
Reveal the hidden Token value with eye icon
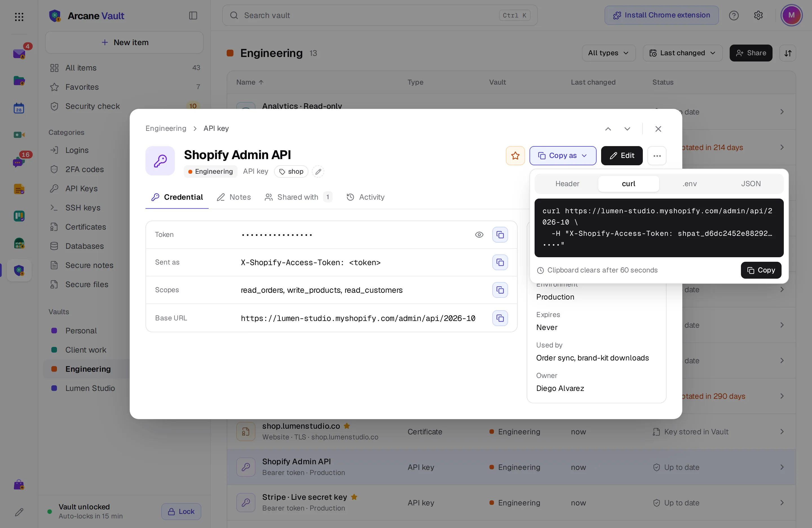(479, 234)
